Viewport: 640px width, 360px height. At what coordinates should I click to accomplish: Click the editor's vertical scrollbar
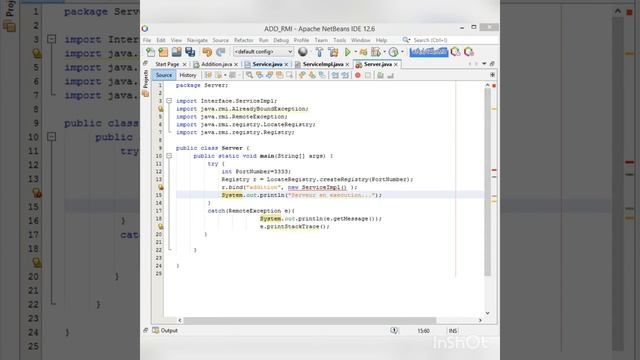tap(487, 182)
